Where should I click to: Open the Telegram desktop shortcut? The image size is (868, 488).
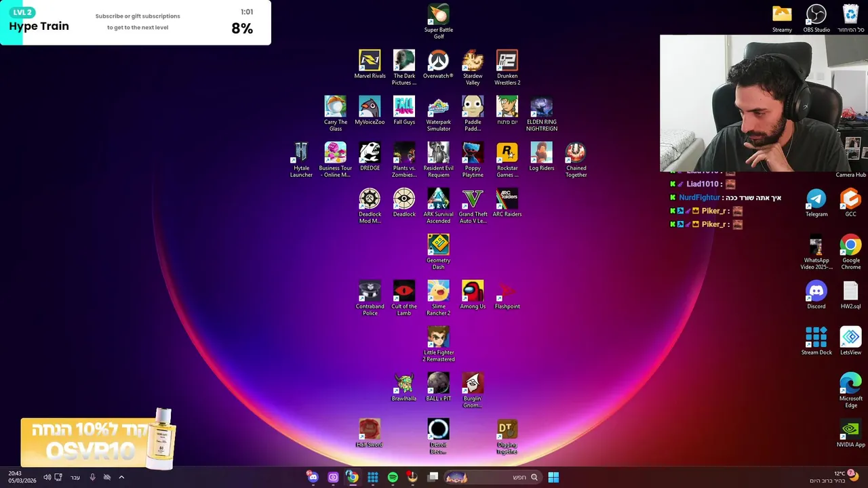pyautogui.click(x=816, y=203)
